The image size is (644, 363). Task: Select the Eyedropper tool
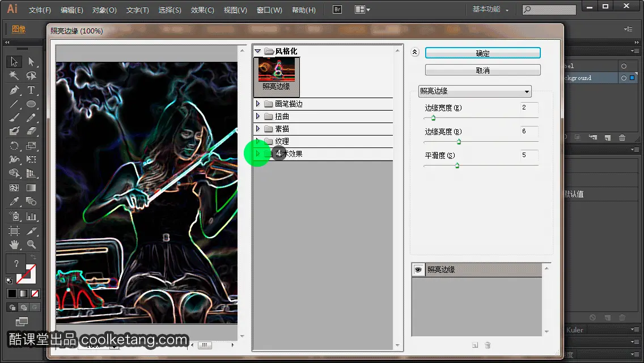(14, 201)
